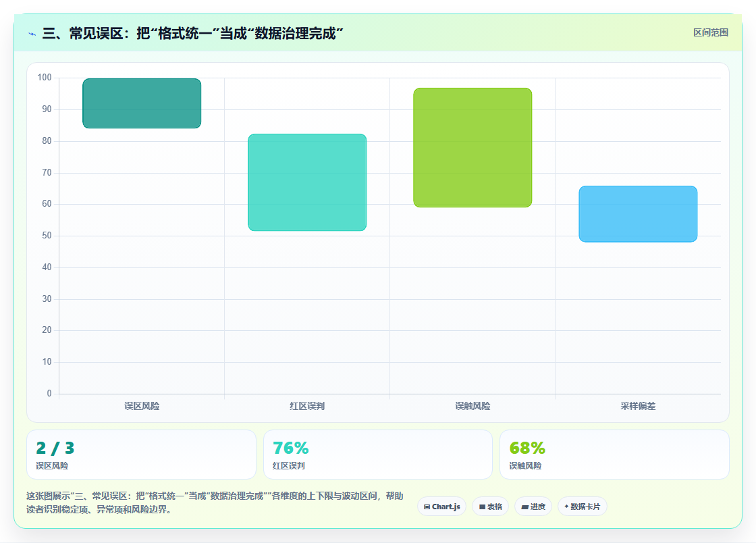The width and height of the screenshot is (756, 543).
Task: Click the 50 y-axis tick label
Action: (47, 236)
